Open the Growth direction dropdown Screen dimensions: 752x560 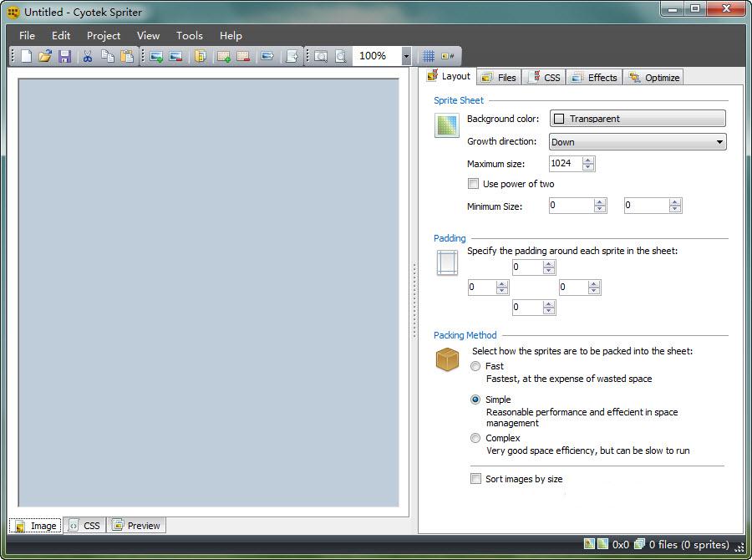click(x=638, y=142)
